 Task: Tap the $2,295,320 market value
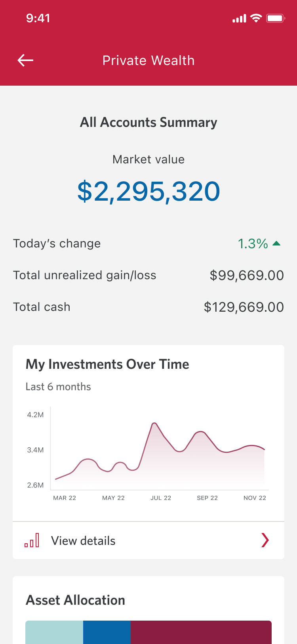click(x=148, y=192)
